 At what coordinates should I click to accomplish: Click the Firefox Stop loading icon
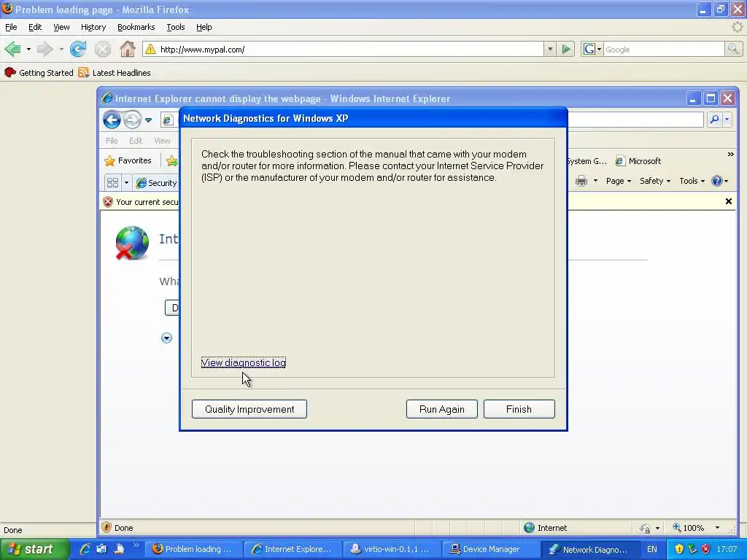[102, 49]
